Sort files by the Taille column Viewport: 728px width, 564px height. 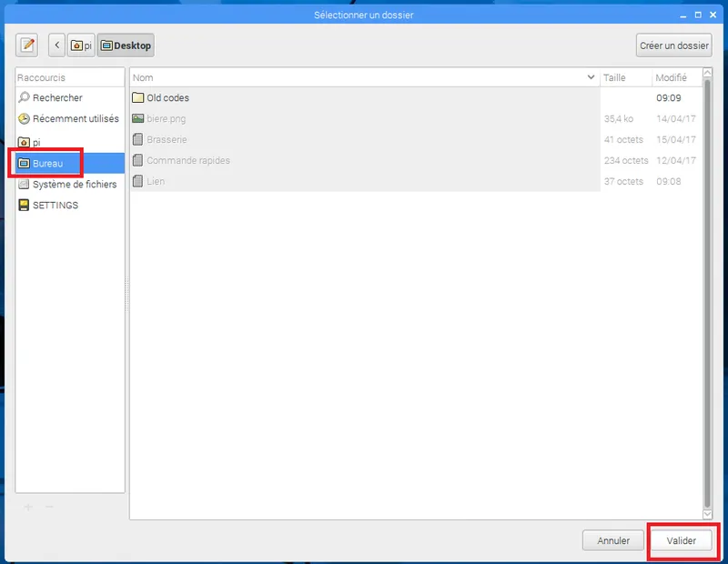pyautogui.click(x=624, y=78)
